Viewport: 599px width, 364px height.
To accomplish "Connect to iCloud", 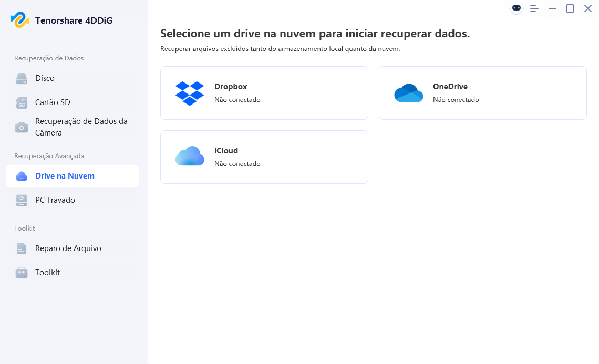I will (x=264, y=157).
